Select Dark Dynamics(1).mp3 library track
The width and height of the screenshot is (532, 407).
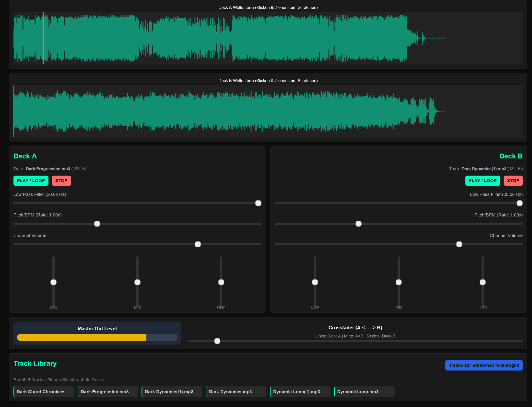[172, 392]
